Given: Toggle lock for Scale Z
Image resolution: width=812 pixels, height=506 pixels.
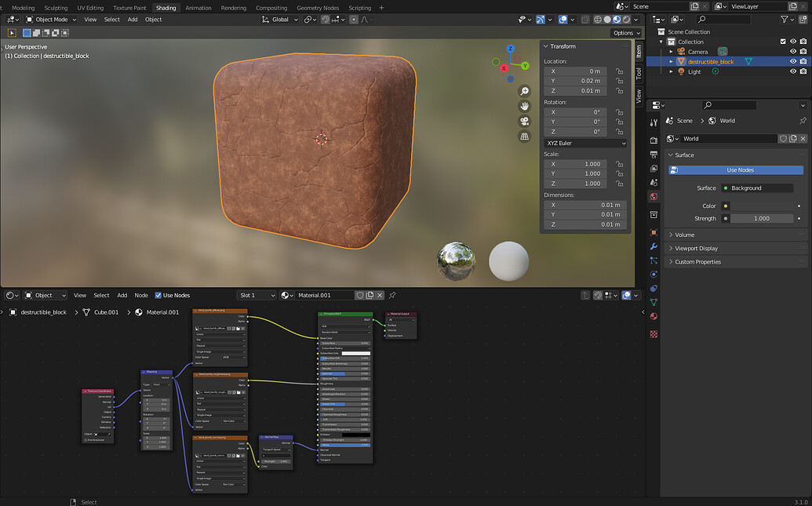Looking at the screenshot, I should pos(619,184).
